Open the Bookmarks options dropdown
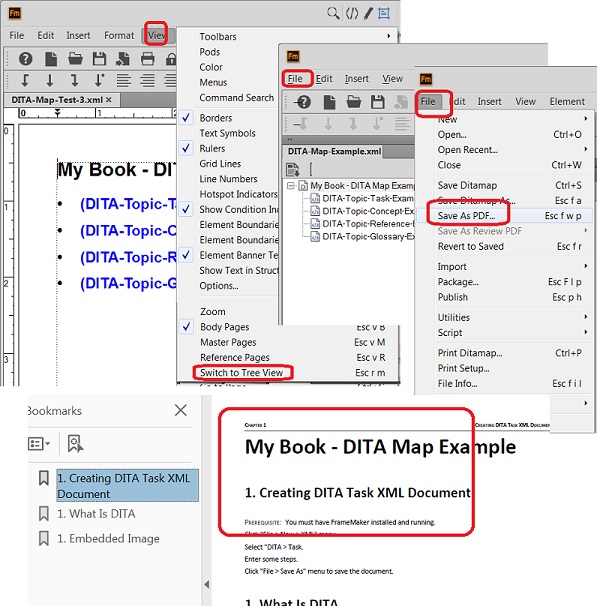This screenshot has height=606, width=600. click(x=39, y=444)
